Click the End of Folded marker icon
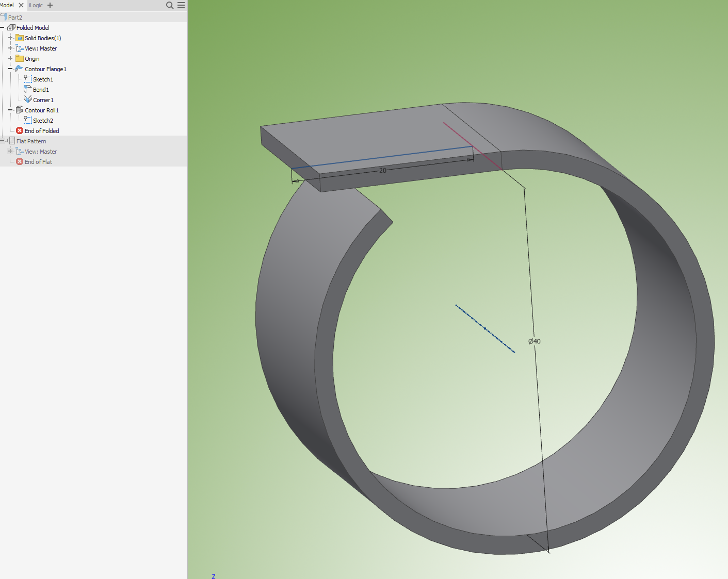 point(19,130)
